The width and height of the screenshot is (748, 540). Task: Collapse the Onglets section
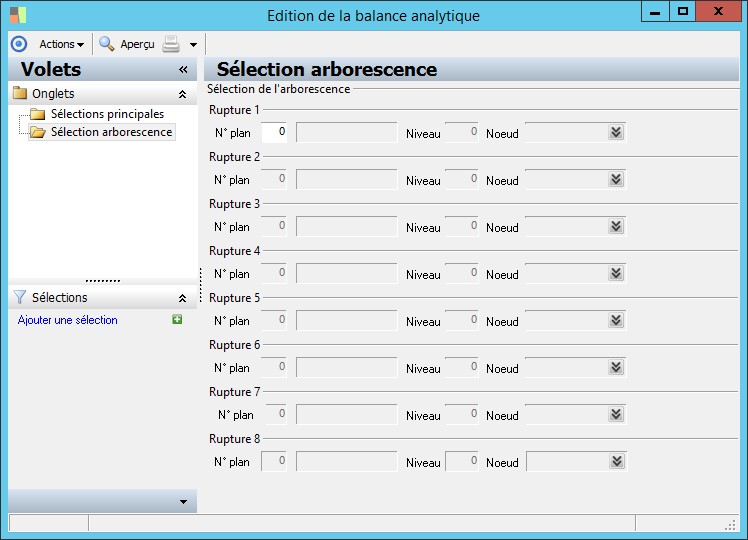182,94
